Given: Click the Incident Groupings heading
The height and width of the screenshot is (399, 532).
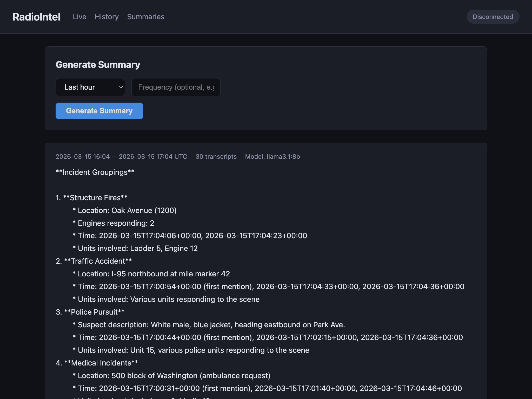Looking at the screenshot, I should [95, 172].
